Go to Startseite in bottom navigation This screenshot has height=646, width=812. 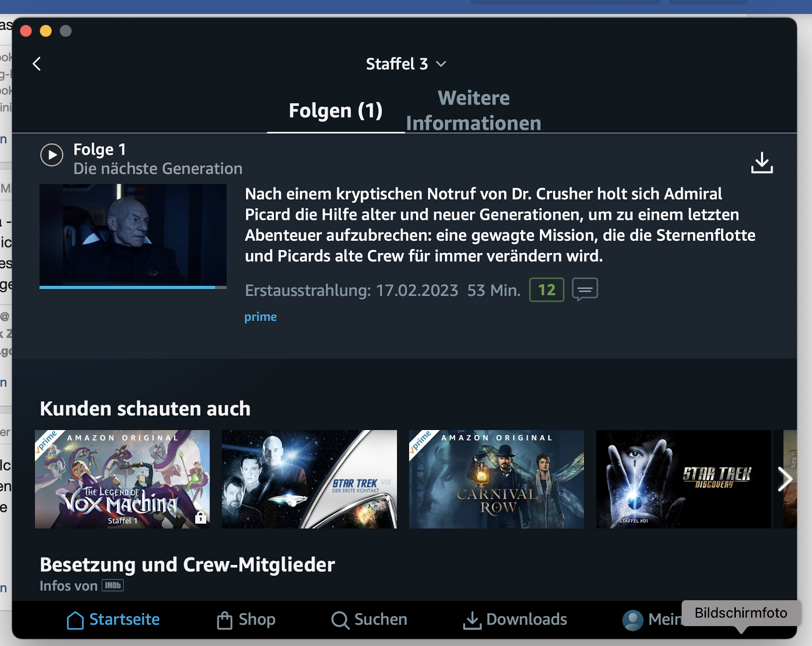pyautogui.click(x=113, y=620)
